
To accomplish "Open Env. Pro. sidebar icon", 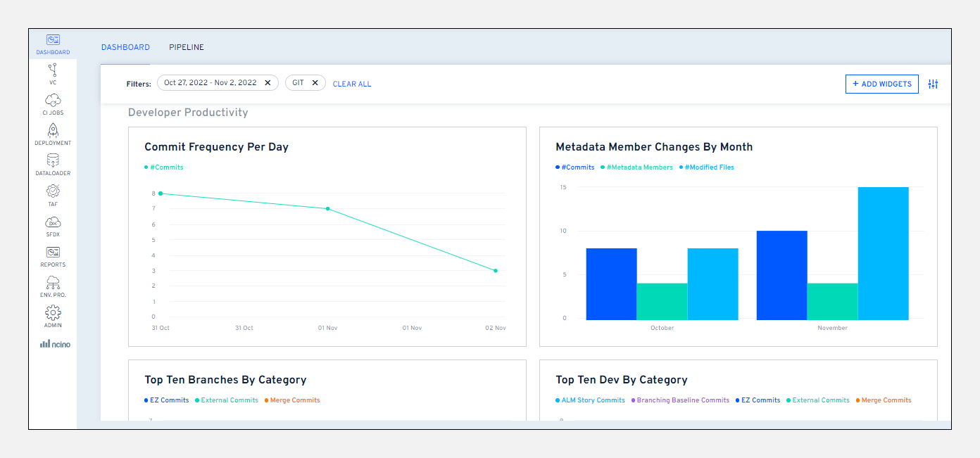I will coord(53,284).
